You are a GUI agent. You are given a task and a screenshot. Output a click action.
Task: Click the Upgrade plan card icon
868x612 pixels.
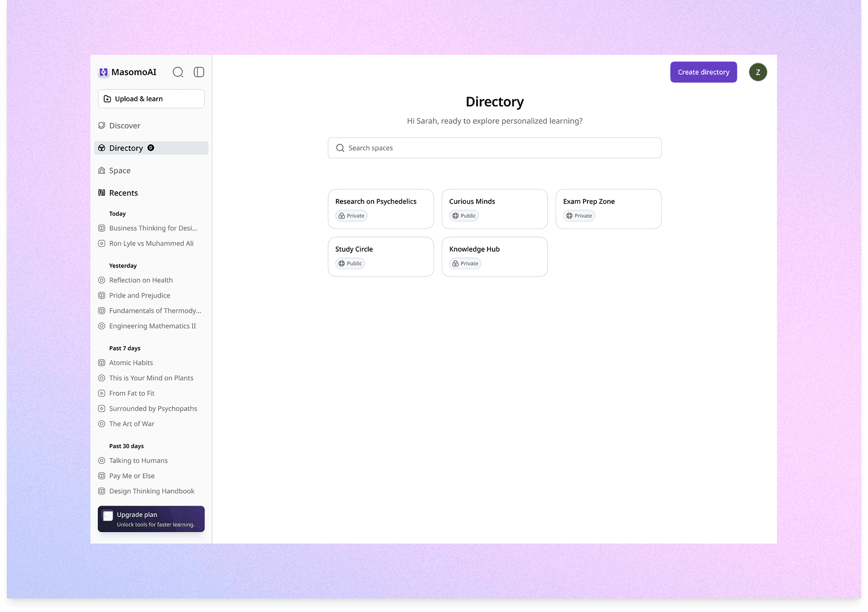click(107, 516)
